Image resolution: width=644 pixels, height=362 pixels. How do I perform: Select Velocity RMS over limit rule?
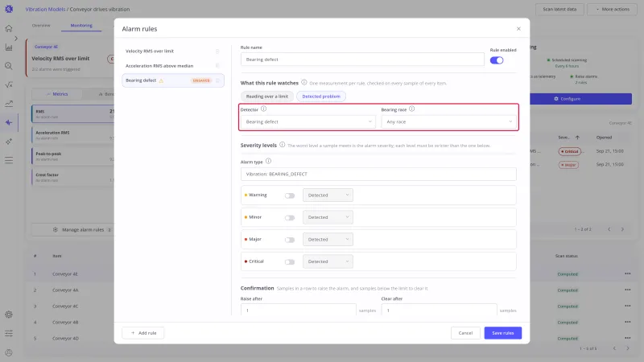[x=173, y=51]
